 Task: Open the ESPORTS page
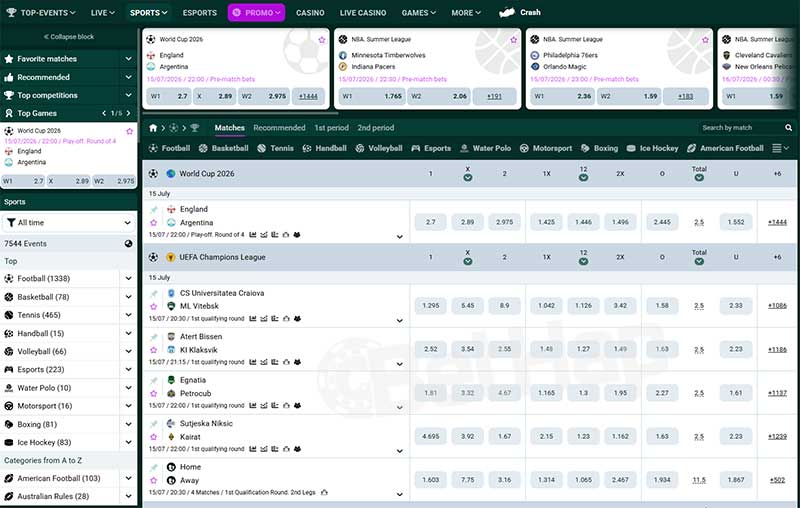coord(199,13)
